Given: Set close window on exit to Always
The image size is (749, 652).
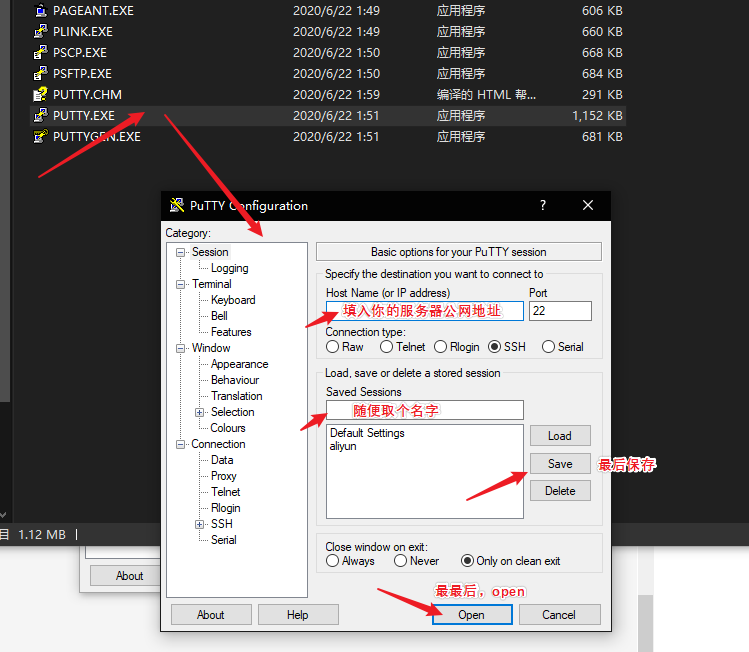Looking at the screenshot, I should coord(332,561).
